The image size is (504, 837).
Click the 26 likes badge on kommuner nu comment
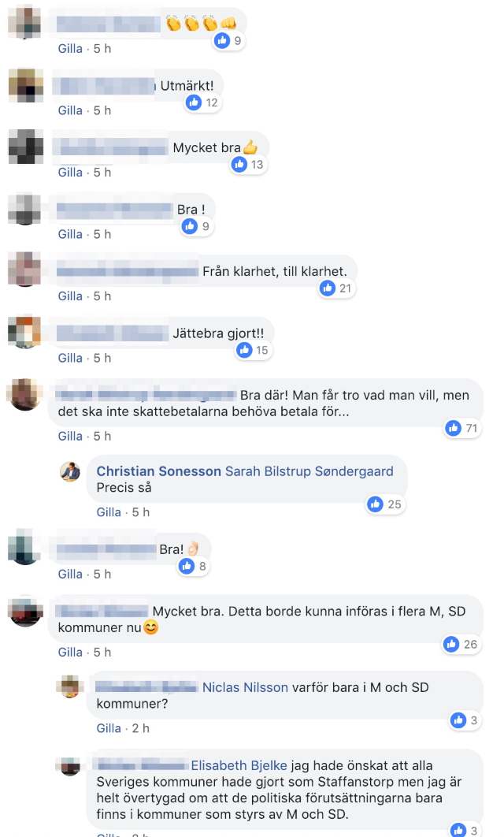tap(461, 644)
